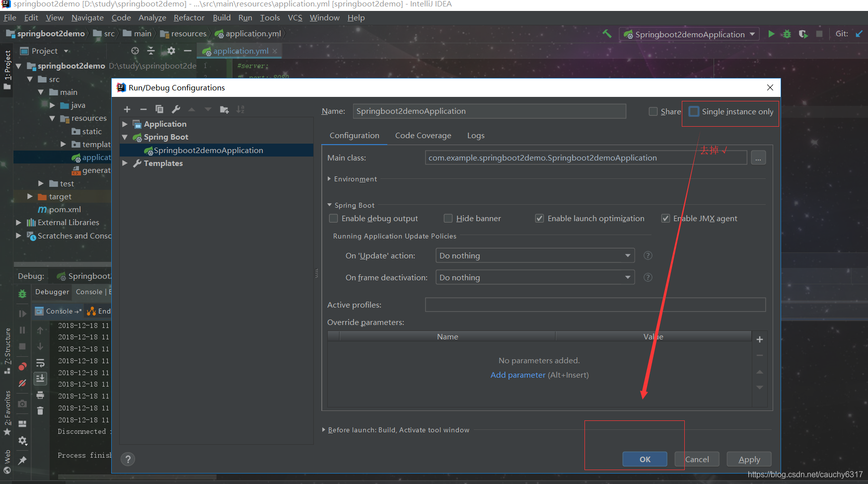Select pom.xml in Project tree
The image size is (868, 484).
[65, 210]
